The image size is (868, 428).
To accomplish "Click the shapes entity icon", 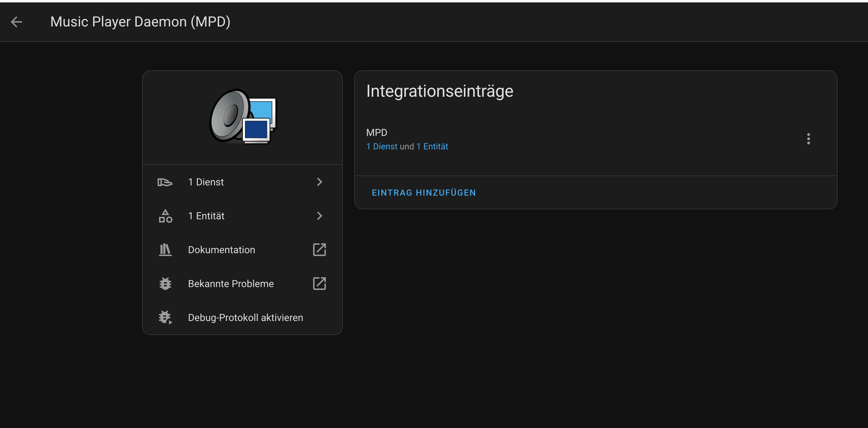I will click(165, 216).
